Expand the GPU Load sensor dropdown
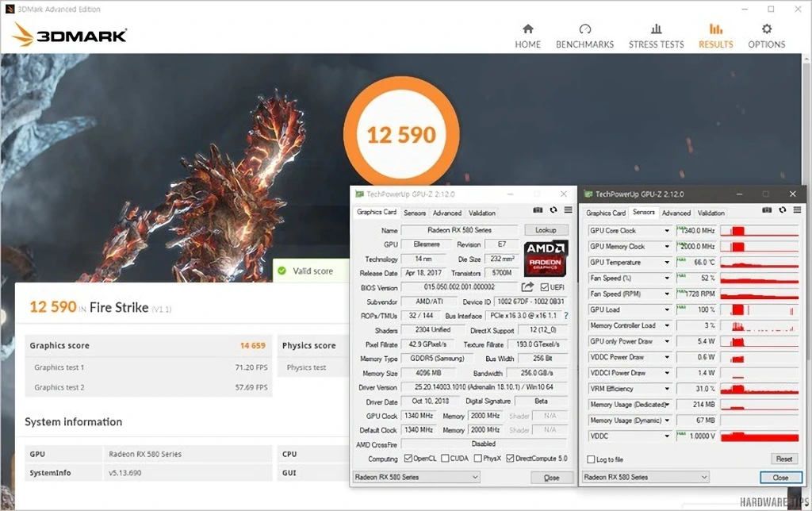The width and height of the screenshot is (812, 511). (x=666, y=309)
